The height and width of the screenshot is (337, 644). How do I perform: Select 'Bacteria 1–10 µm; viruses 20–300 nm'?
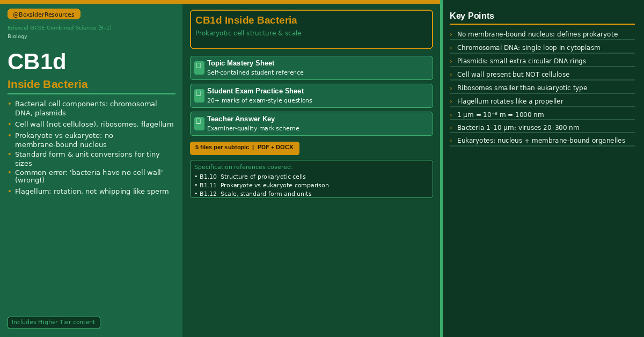click(518, 128)
